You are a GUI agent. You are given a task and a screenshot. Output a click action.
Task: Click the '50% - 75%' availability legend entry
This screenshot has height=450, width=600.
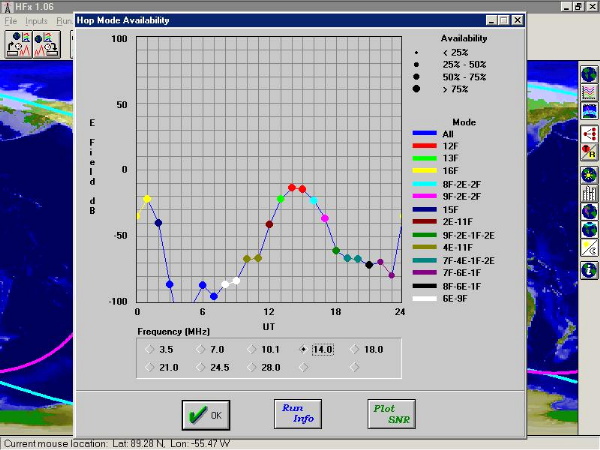point(465,77)
